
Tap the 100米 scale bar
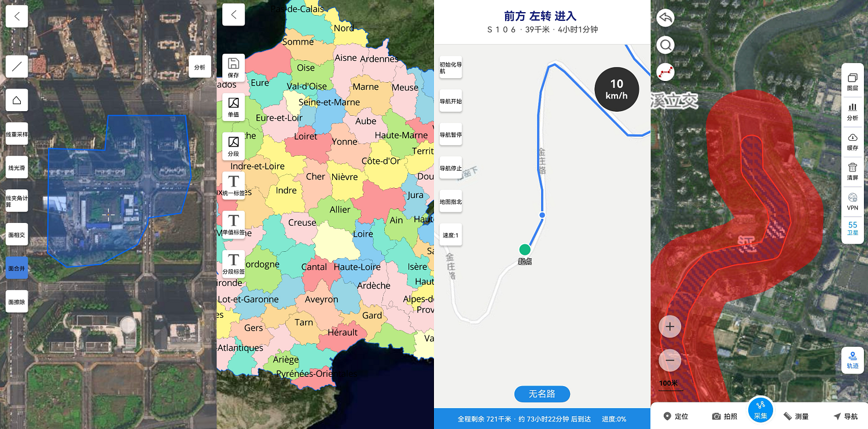(x=670, y=385)
